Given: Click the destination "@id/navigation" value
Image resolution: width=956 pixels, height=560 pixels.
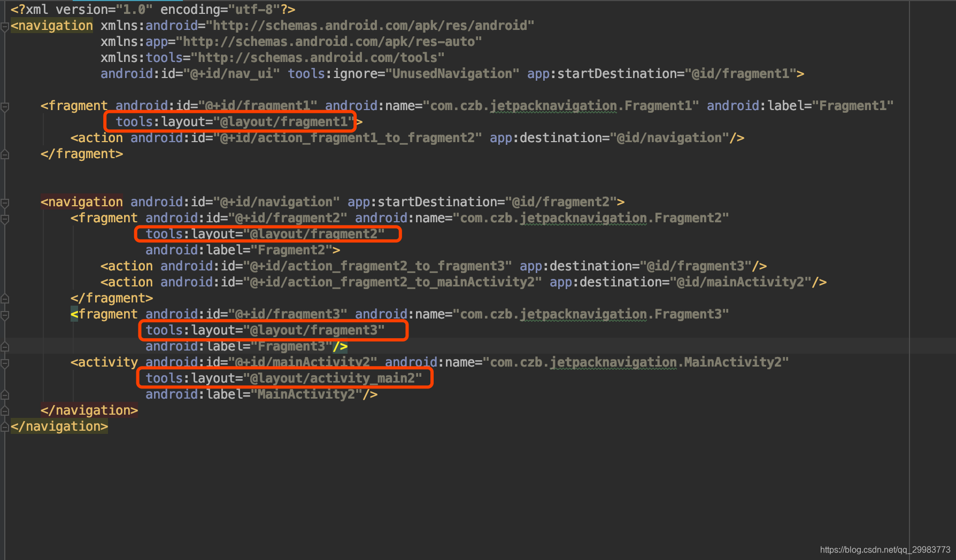Looking at the screenshot, I should (x=669, y=138).
